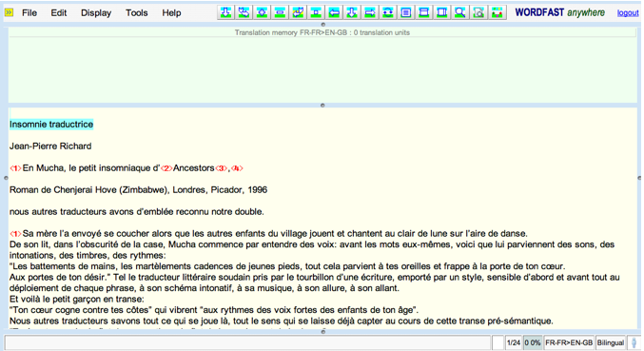
Task: Click the logout link
Action: pyautogui.click(x=628, y=13)
